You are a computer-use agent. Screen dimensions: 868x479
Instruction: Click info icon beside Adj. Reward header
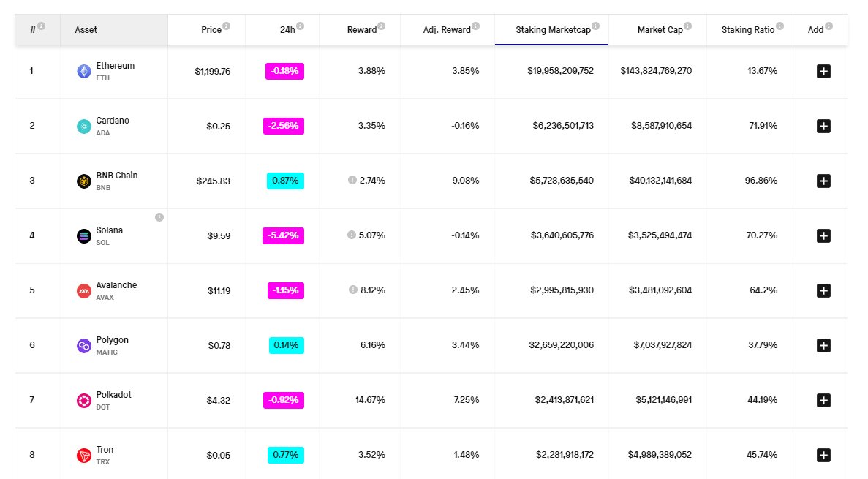[476, 26]
